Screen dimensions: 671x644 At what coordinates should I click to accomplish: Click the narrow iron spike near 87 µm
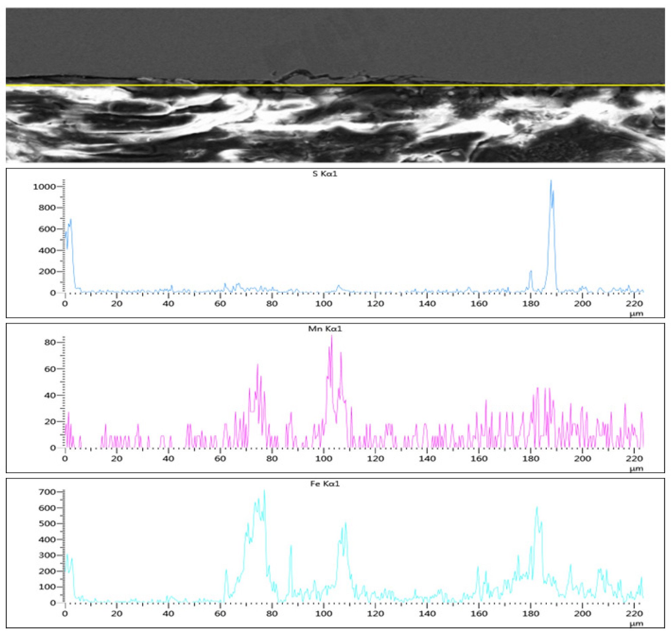click(291, 548)
